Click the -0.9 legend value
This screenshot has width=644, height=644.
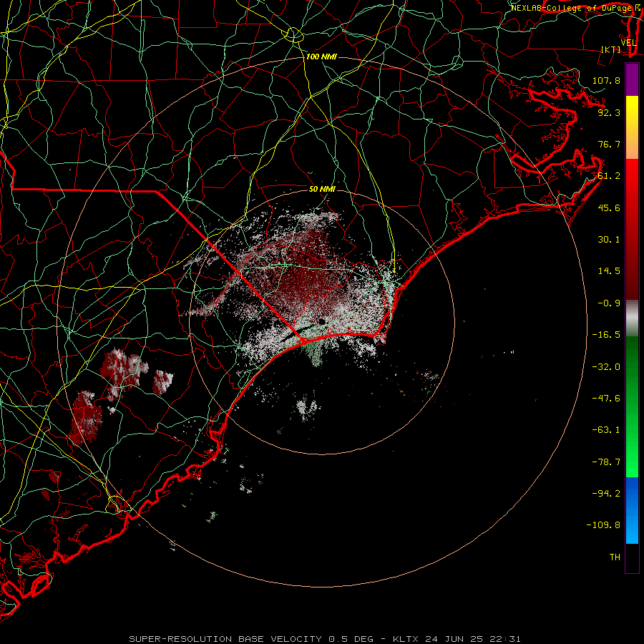(x=609, y=303)
